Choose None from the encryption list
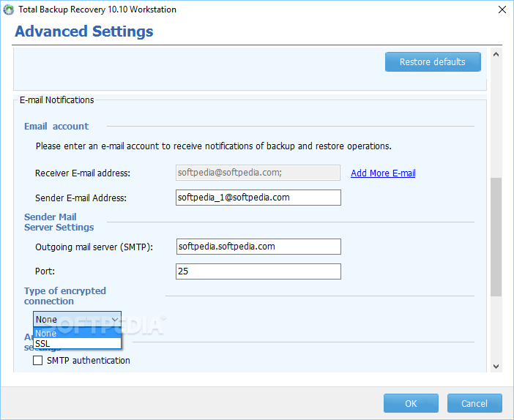 77,333
